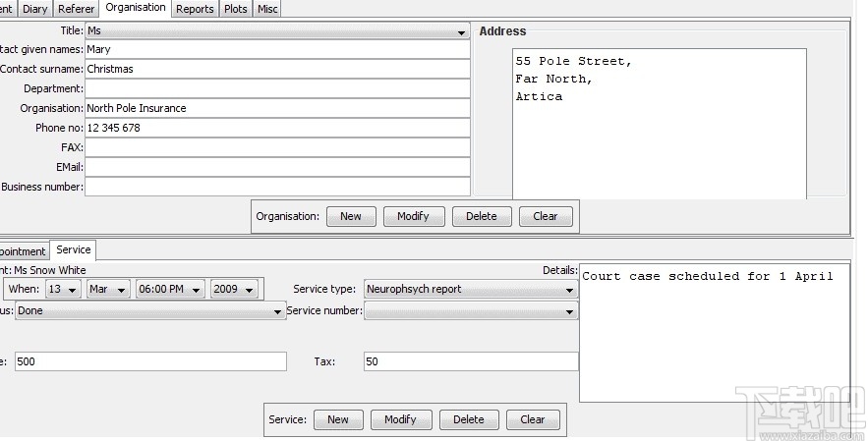This screenshot has width=868, height=441.
Task: Open the Service type dropdown
Action: pyautogui.click(x=471, y=289)
